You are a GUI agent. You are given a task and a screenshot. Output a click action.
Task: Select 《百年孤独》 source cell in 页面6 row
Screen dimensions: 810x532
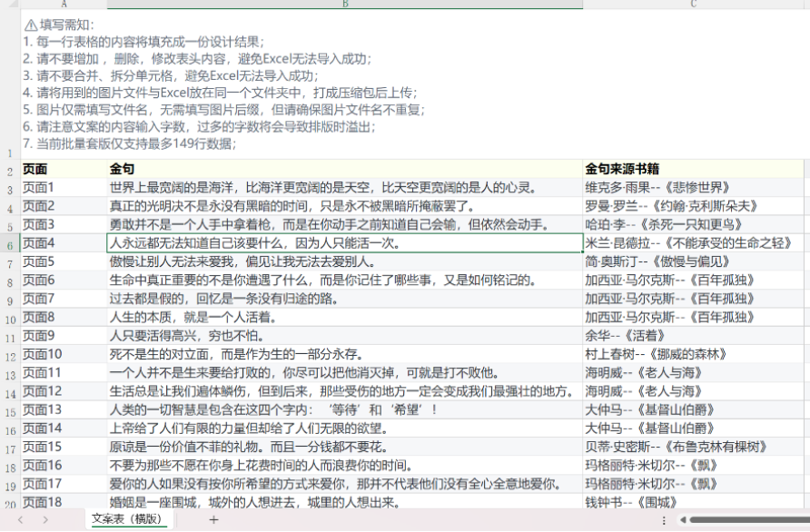tap(693, 281)
